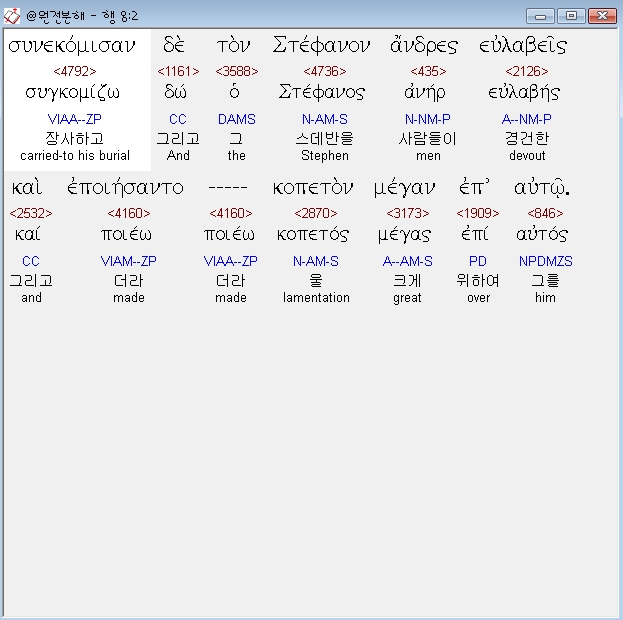Minimize the 원전분해 window
This screenshot has width=623, height=620.
coord(540,16)
